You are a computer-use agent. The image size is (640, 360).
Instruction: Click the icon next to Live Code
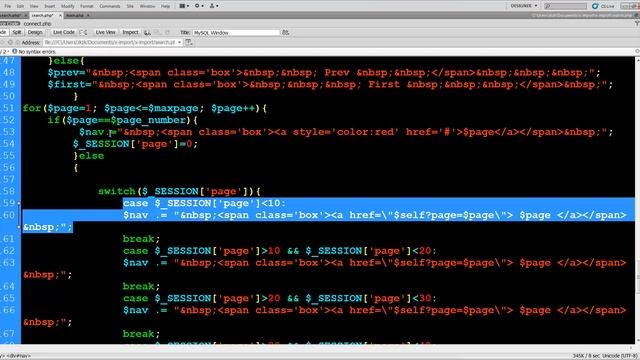point(83,32)
